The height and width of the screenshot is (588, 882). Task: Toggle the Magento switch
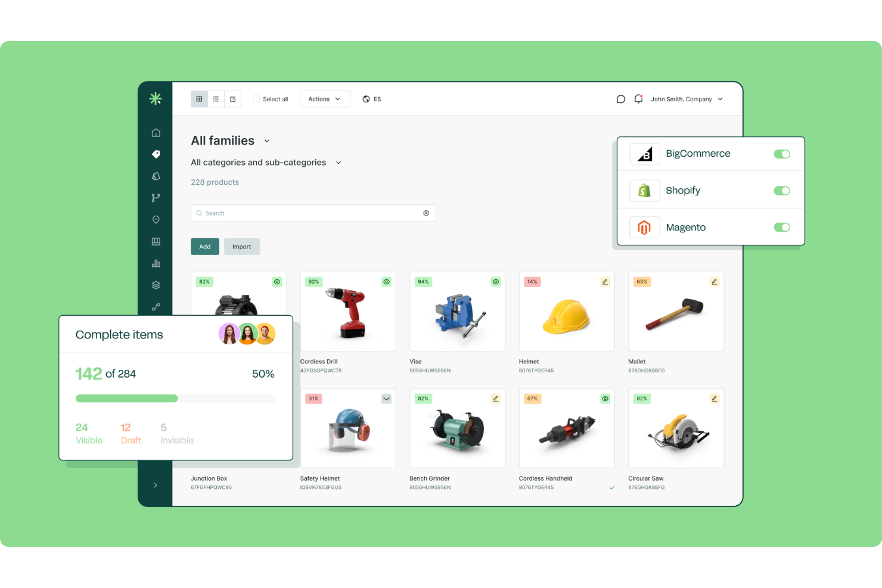782,228
